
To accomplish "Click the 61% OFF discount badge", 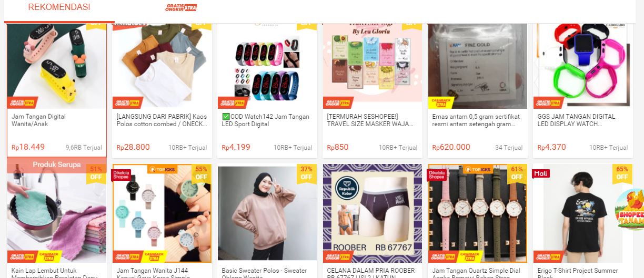I will (x=517, y=173).
